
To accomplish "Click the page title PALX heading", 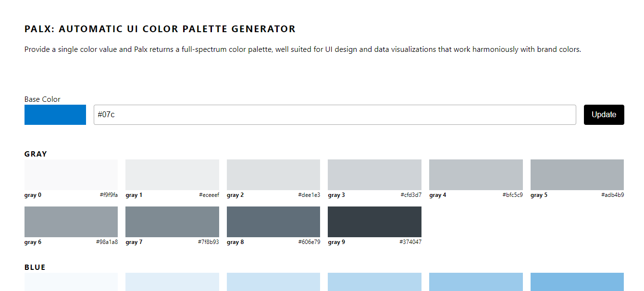I will pyautogui.click(x=160, y=29).
